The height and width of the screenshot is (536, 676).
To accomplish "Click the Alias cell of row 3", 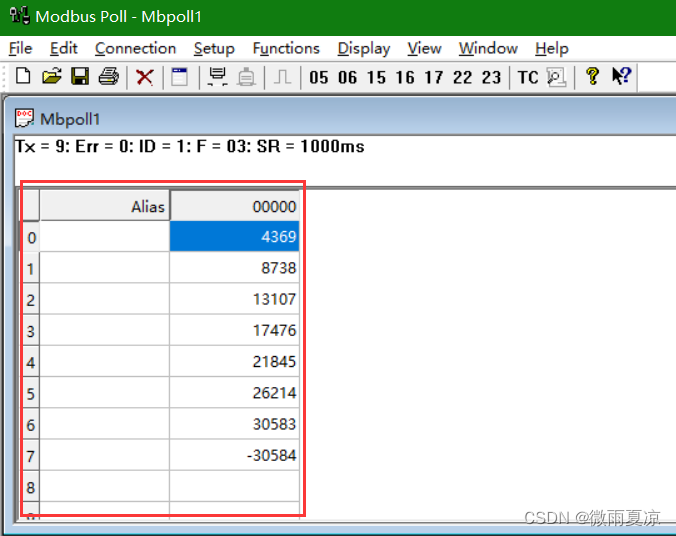I will point(105,330).
